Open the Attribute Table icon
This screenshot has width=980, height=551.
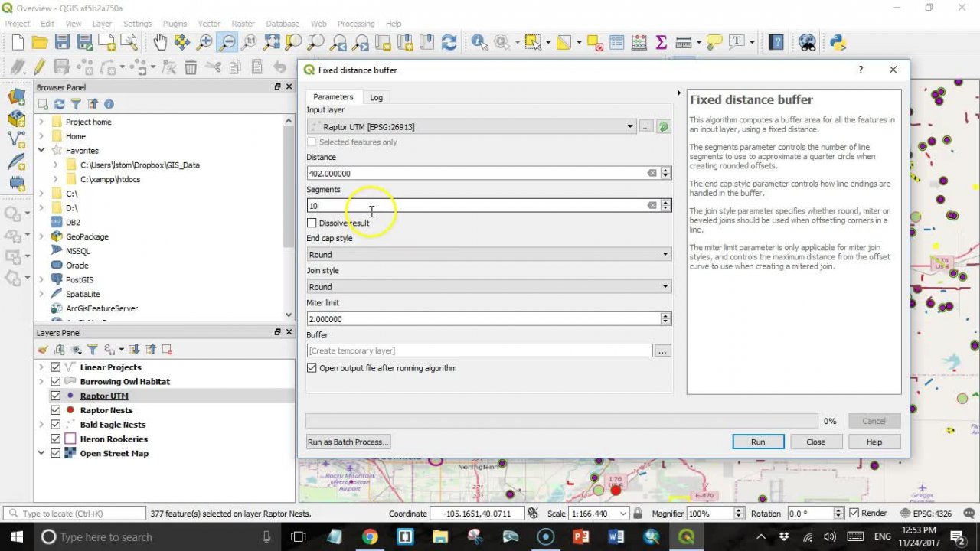(616, 43)
